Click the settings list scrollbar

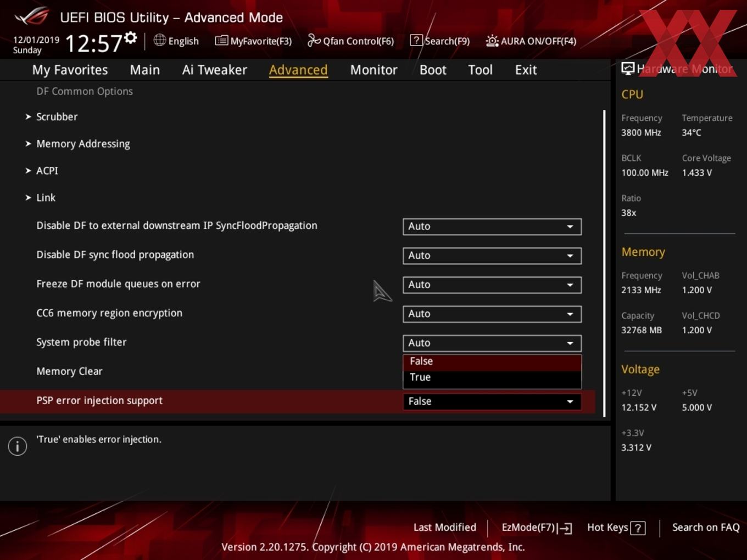click(x=604, y=264)
